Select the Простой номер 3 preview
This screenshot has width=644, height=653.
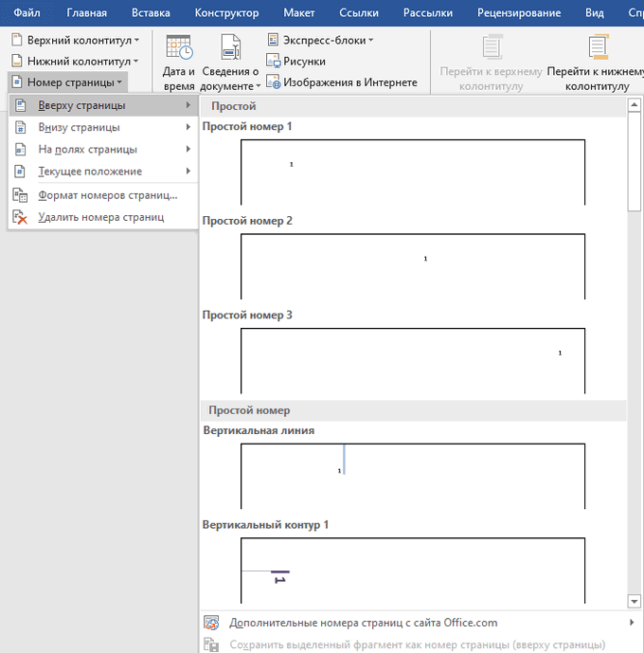point(413,361)
